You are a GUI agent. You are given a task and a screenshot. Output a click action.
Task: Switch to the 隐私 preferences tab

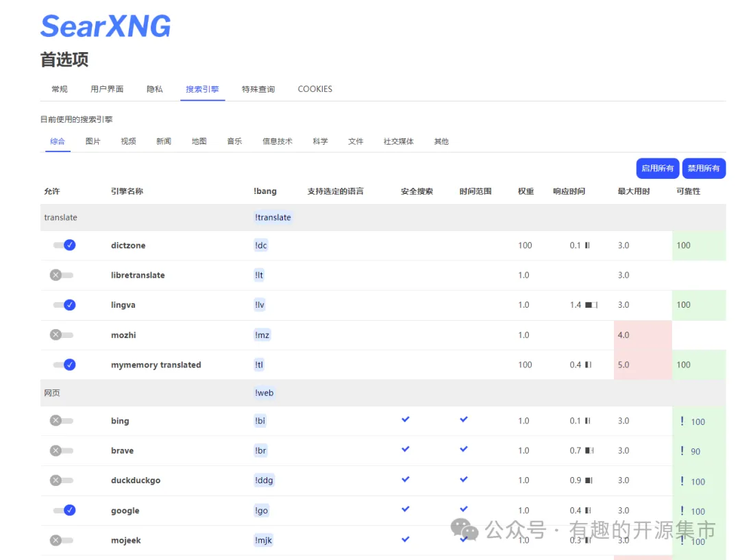tap(155, 89)
